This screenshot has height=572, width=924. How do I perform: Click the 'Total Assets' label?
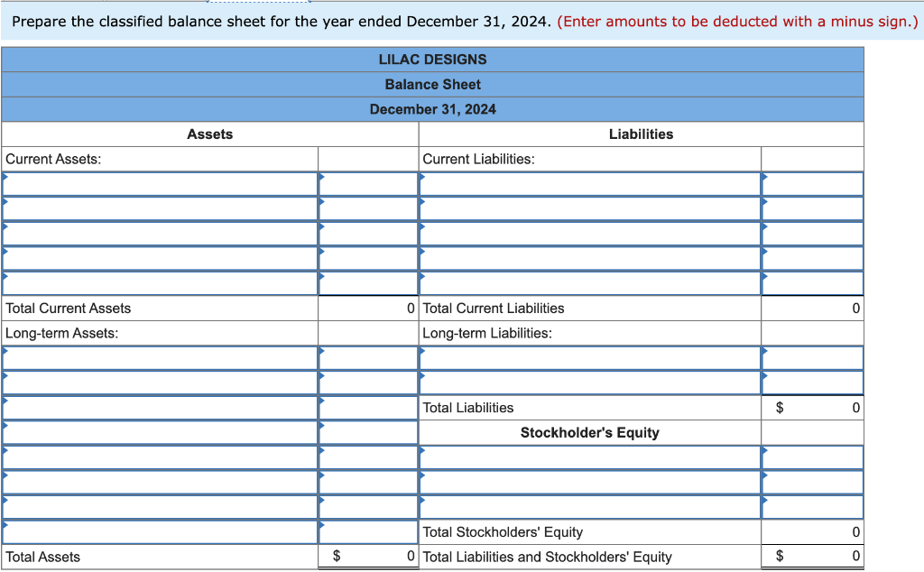coord(43,557)
